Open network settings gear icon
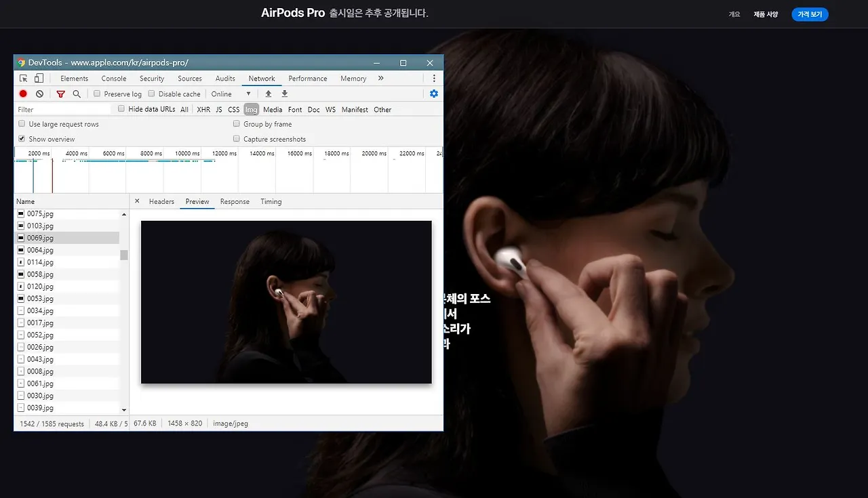 (434, 94)
